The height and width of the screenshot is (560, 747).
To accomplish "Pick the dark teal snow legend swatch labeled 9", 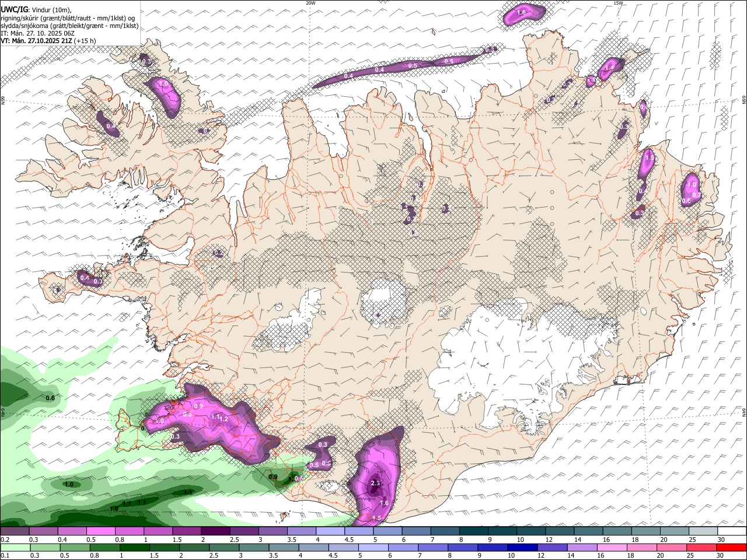I will (501, 531).
